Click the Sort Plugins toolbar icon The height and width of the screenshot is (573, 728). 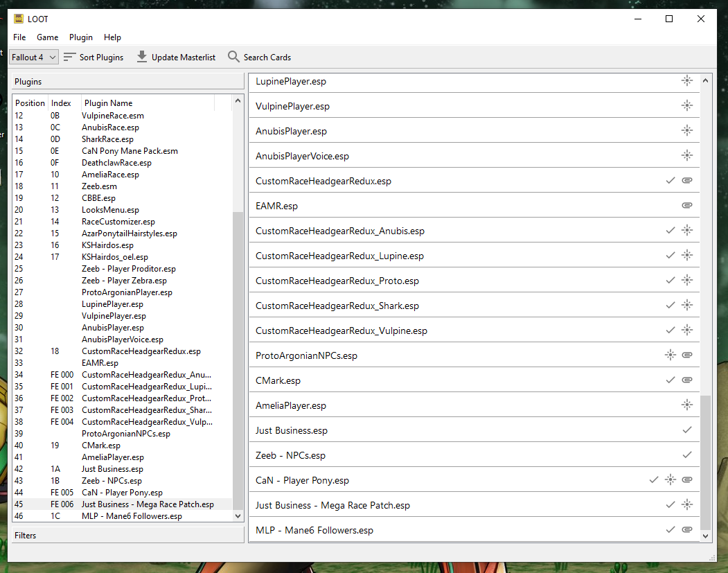(70, 57)
